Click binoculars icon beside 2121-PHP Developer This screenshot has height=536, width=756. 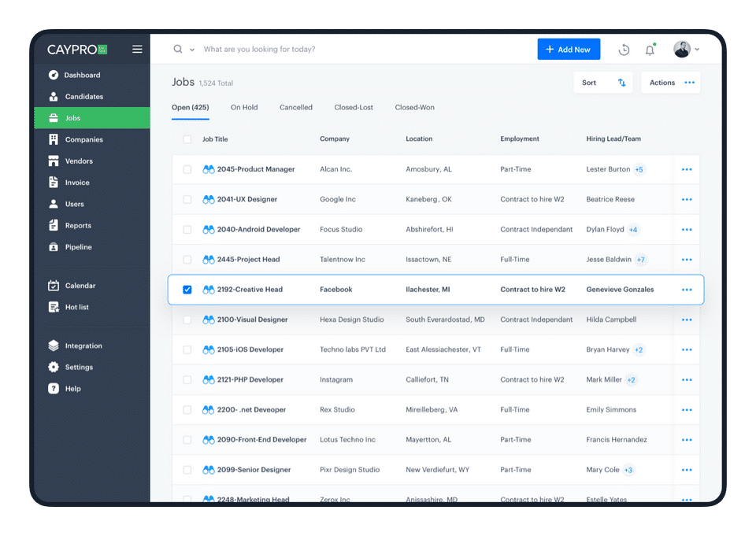[208, 380]
